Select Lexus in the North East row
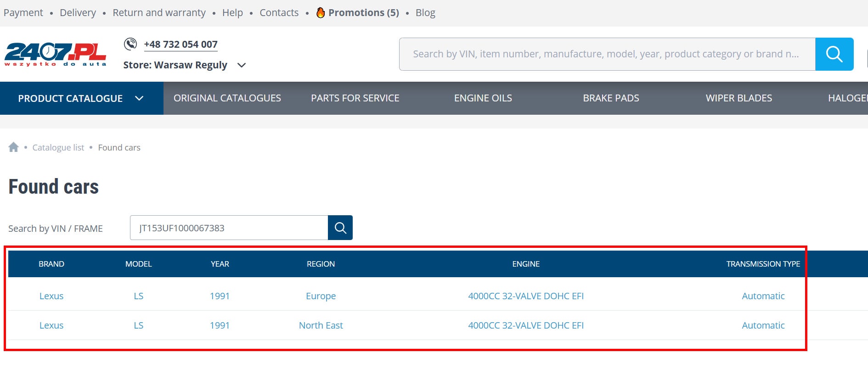 (x=51, y=325)
